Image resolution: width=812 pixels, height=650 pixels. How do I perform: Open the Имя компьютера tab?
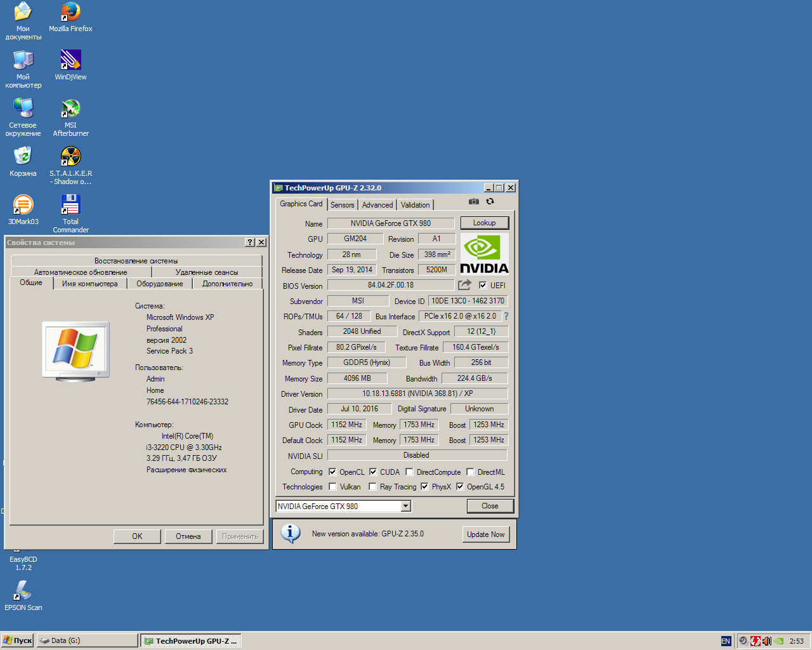coord(90,284)
